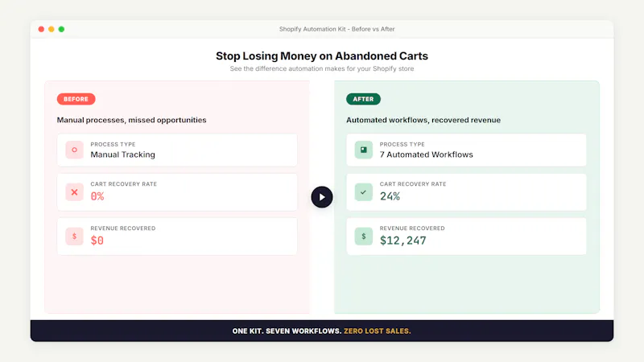Click the red BEFORE badge
The image size is (644, 362).
pyautogui.click(x=76, y=99)
